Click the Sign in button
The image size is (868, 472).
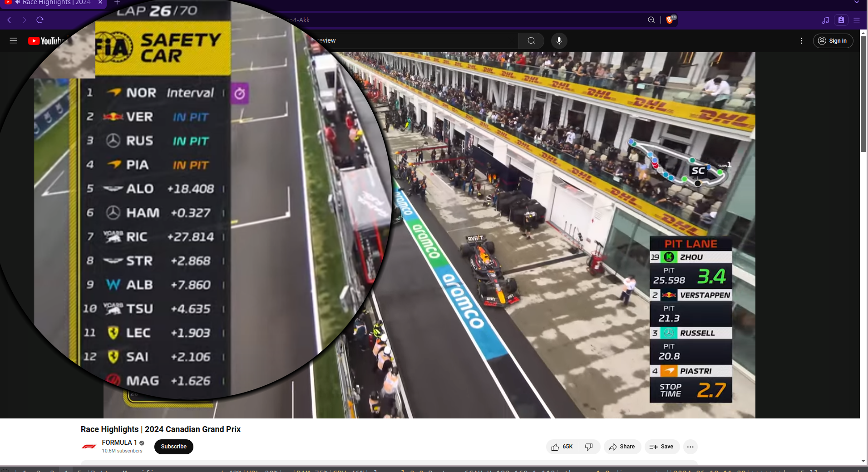pyautogui.click(x=833, y=41)
